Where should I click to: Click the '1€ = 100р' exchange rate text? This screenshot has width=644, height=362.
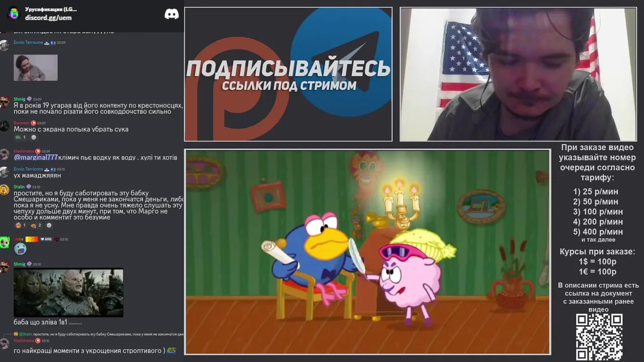point(598,271)
